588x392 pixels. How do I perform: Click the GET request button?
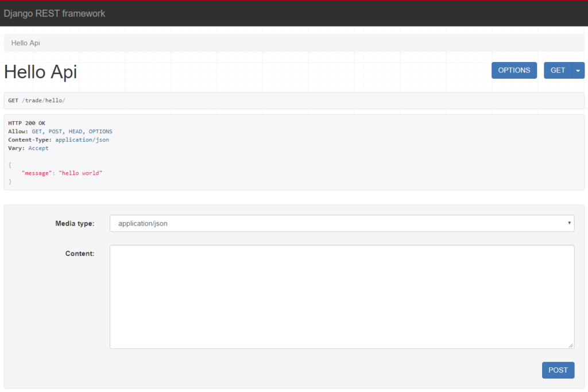pyautogui.click(x=558, y=70)
